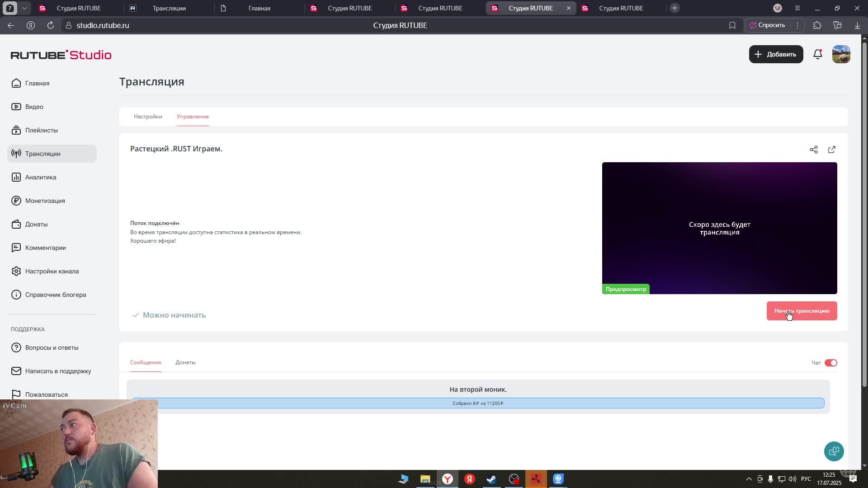
Task: Click the RUTUBE Studio logo
Action: (x=61, y=55)
